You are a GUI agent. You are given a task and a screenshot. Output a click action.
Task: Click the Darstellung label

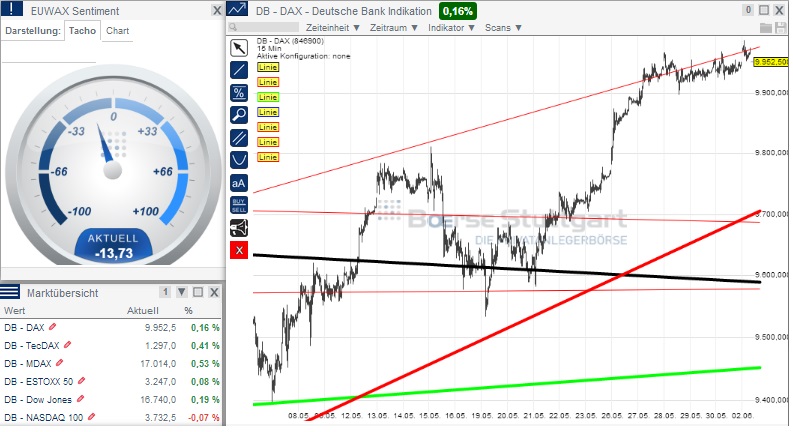click(x=33, y=31)
